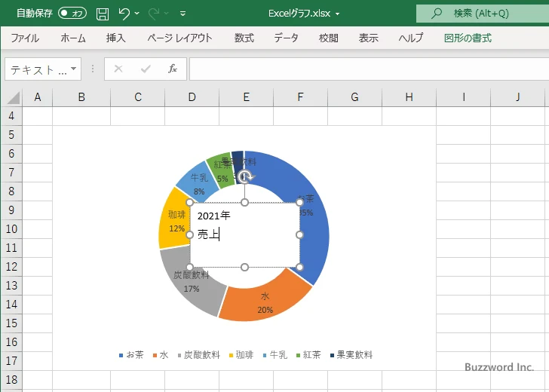Switch to the 校閲 tab
Image resolution: width=549 pixels, height=392 pixels.
(329, 38)
